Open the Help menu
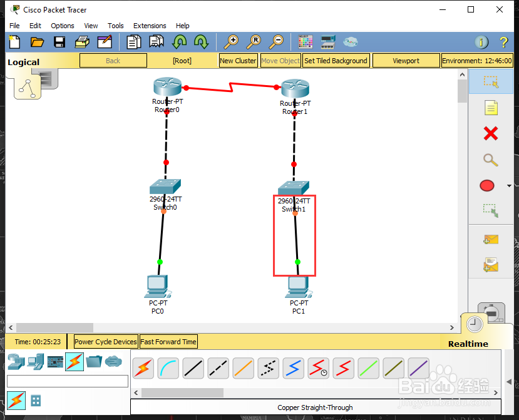Image resolution: width=519 pixels, height=420 pixels. [182, 26]
